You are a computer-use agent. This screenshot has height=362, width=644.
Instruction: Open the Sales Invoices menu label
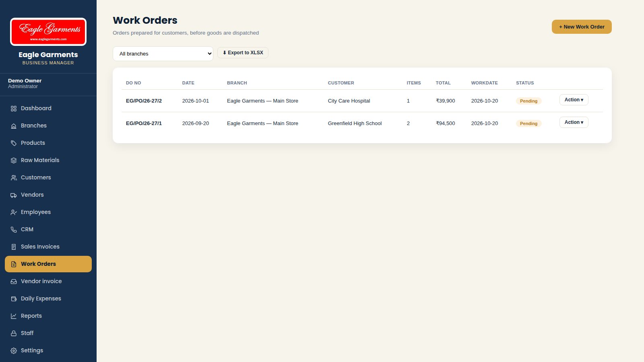point(40,247)
